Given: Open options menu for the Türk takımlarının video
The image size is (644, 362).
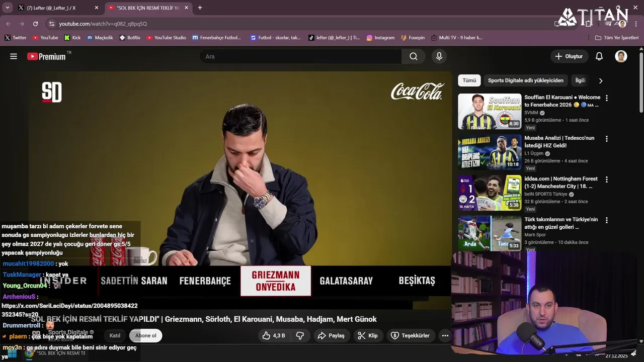Looking at the screenshot, I should (x=606, y=220).
